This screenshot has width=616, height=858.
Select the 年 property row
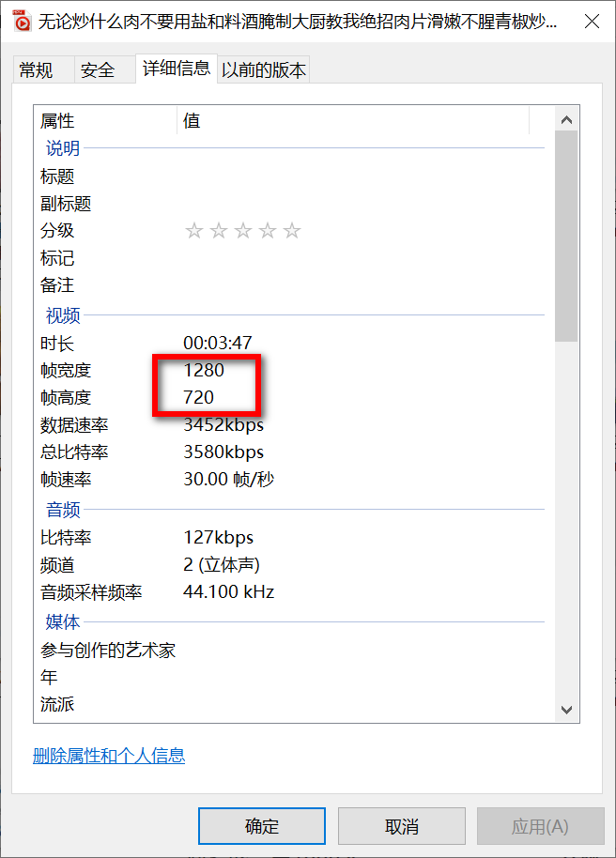[292, 678]
